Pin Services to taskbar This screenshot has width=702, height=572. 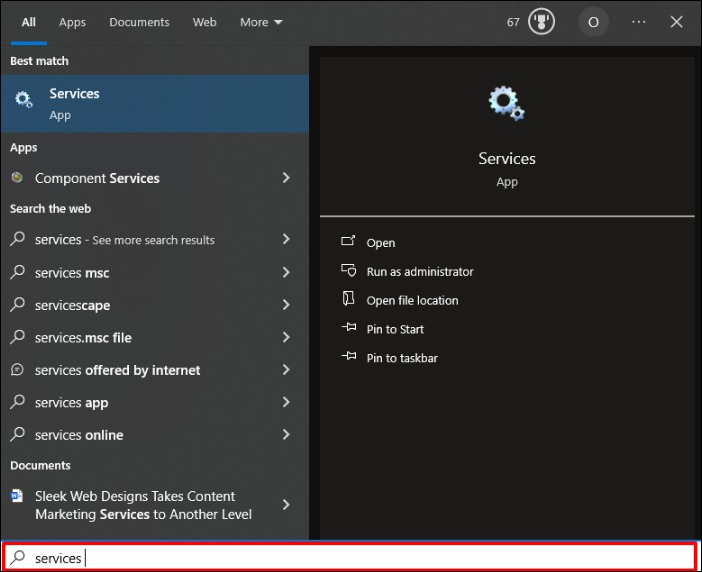point(402,358)
